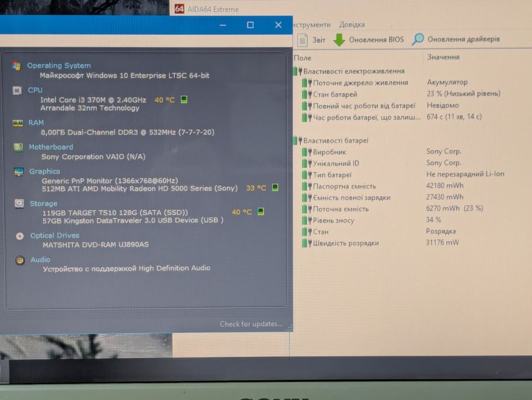The width and height of the screenshot is (532, 400).
Task: Click the green CPU temperature indicator
Action: point(184,99)
